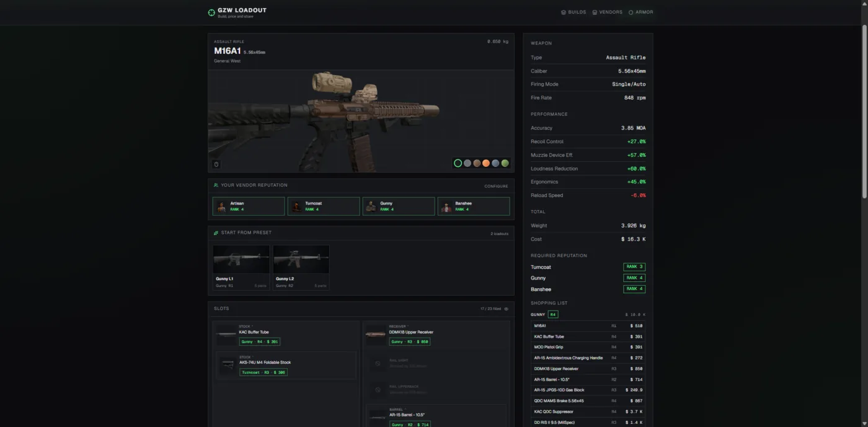Select DDMK18 Upper Receiver shopping list row
This screenshot has width=868, height=427.
tap(588, 369)
